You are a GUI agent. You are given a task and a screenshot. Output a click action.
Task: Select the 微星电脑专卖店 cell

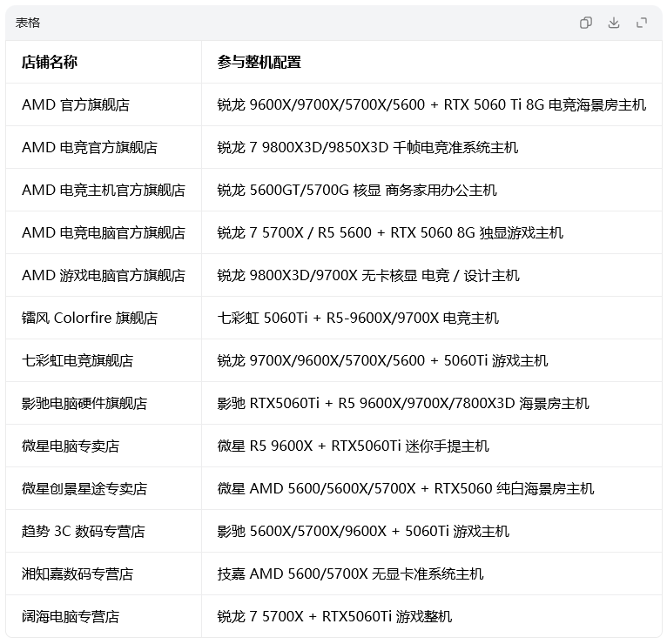coord(71,446)
